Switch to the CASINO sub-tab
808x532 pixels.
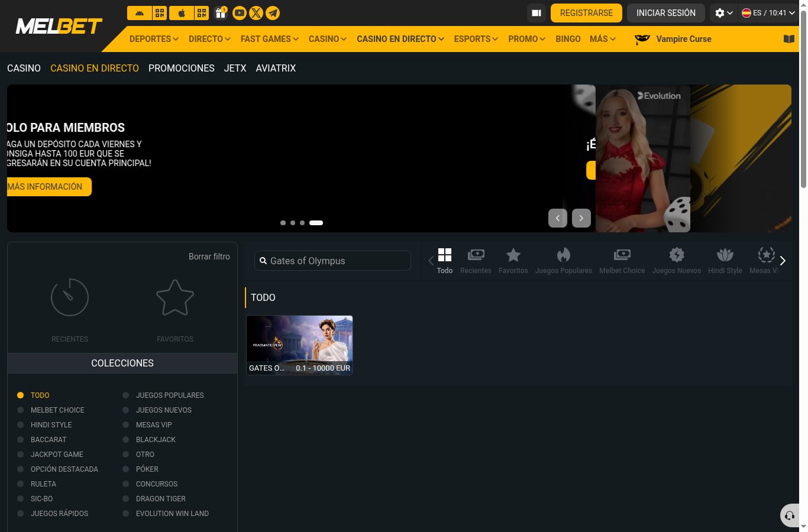click(x=24, y=69)
